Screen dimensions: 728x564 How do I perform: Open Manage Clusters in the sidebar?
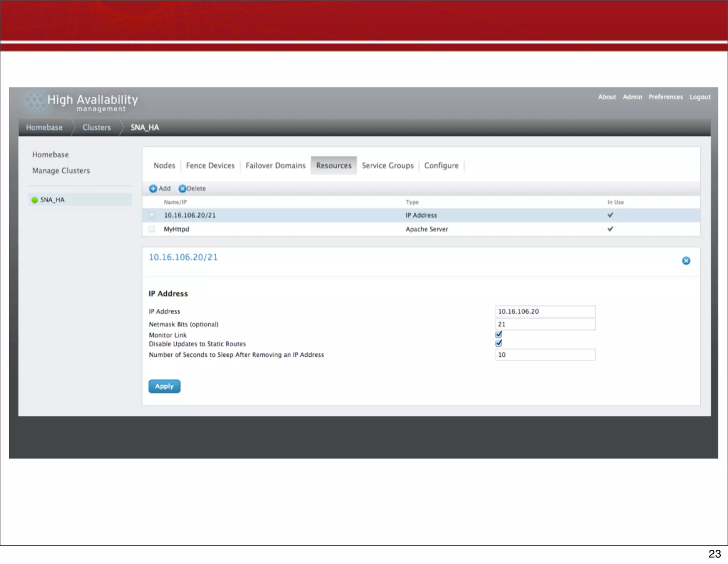[x=61, y=171]
